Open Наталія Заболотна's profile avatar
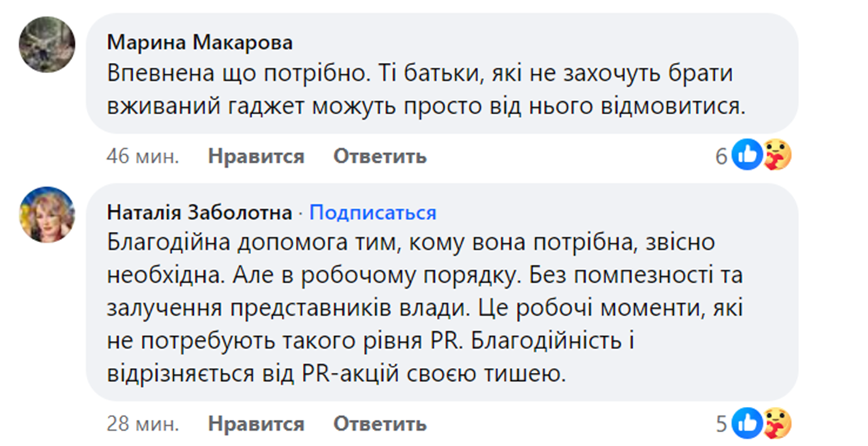Screen dimensions: 868x446 pyautogui.click(x=48, y=214)
